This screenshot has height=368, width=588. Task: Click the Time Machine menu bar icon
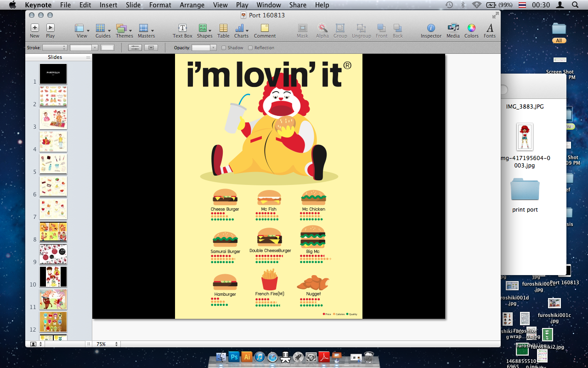(449, 5)
